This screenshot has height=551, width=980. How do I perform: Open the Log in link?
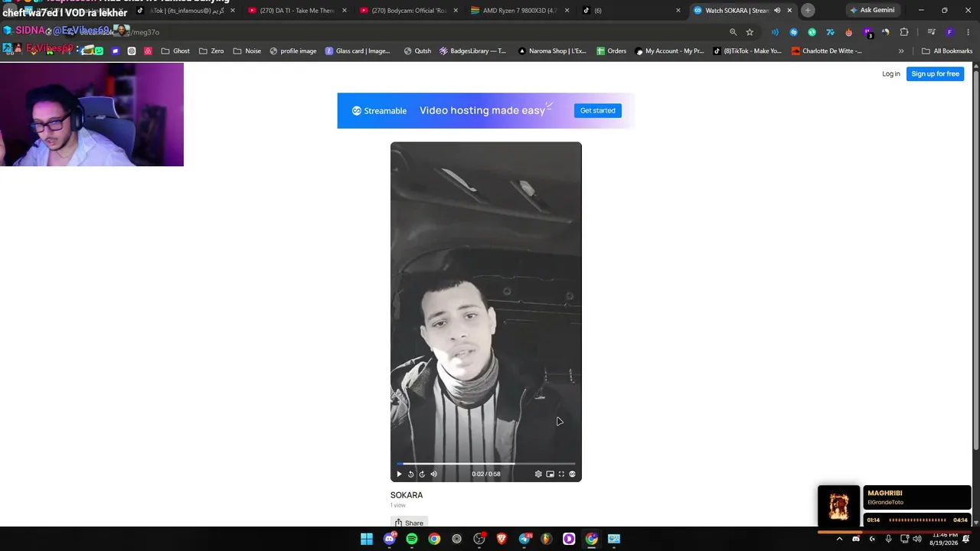[891, 74]
